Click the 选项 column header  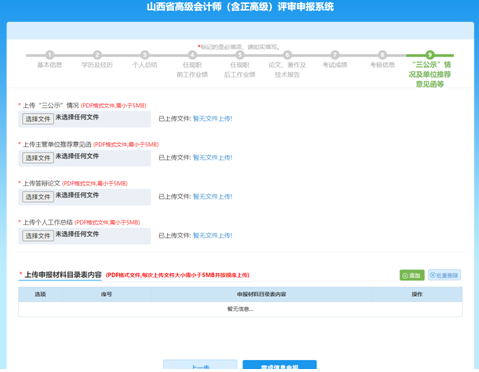tap(40, 294)
